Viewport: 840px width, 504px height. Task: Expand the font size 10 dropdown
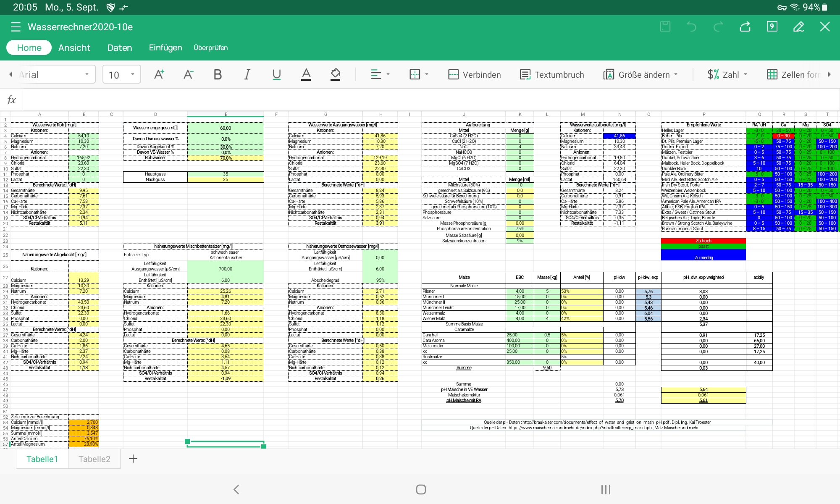tap(121, 75)
